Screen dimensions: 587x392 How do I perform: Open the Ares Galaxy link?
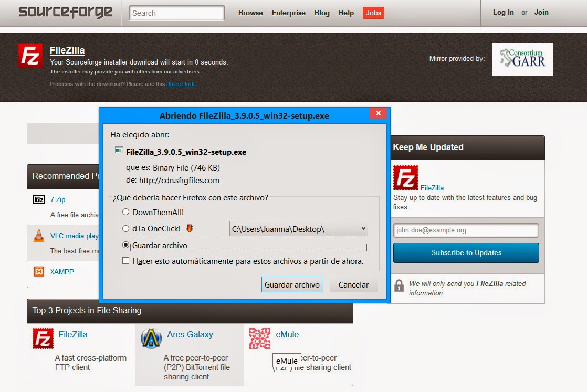click(x=190, y=334)
